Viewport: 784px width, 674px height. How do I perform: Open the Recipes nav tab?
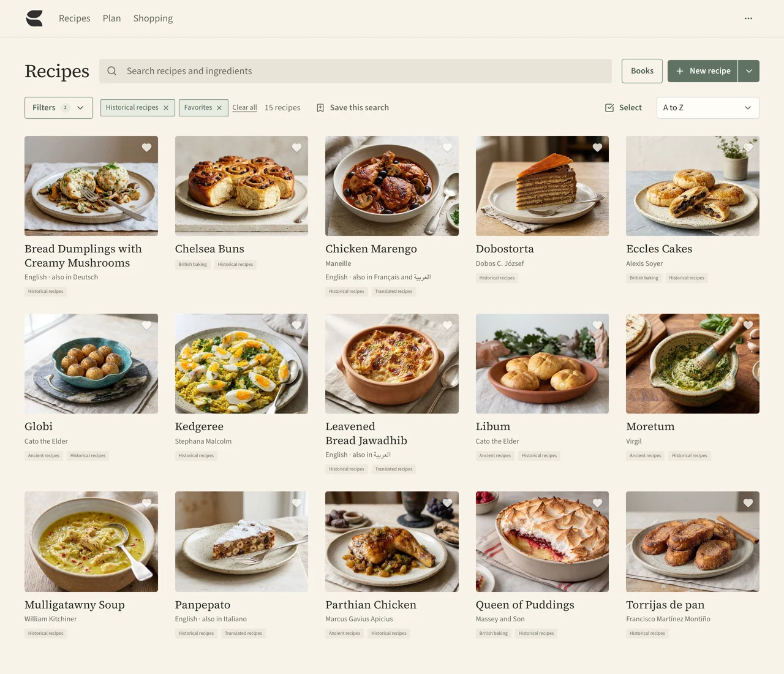(75, 18)
